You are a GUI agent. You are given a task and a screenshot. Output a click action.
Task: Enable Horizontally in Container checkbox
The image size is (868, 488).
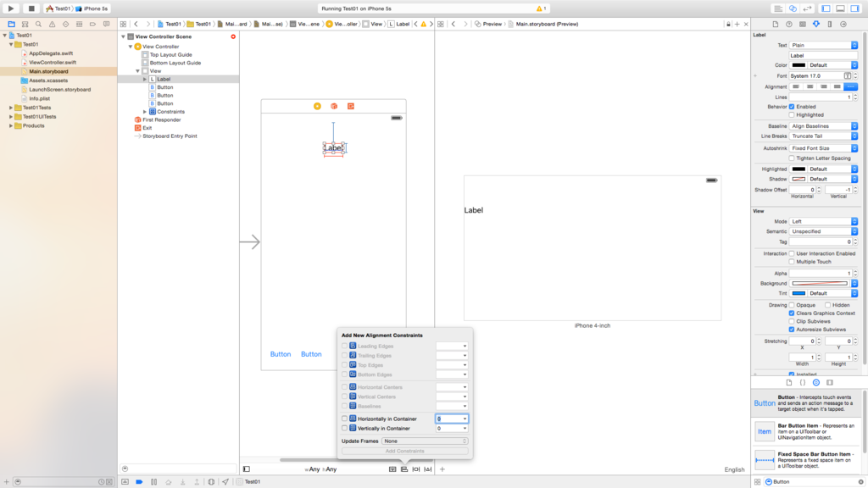point(344,419)
